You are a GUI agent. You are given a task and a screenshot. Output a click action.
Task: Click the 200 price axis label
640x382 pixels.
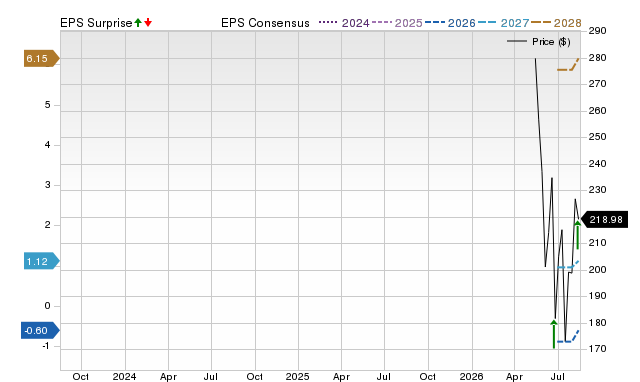tap(598, 270)
